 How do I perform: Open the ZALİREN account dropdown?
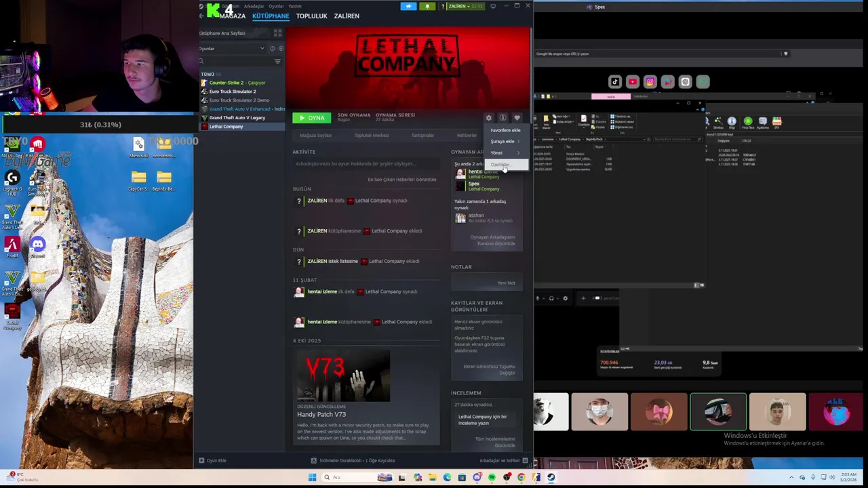click(466, 6)
